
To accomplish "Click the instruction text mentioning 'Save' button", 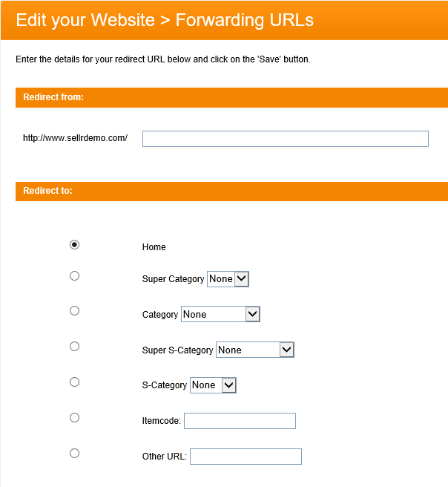I will click(163, 59).
